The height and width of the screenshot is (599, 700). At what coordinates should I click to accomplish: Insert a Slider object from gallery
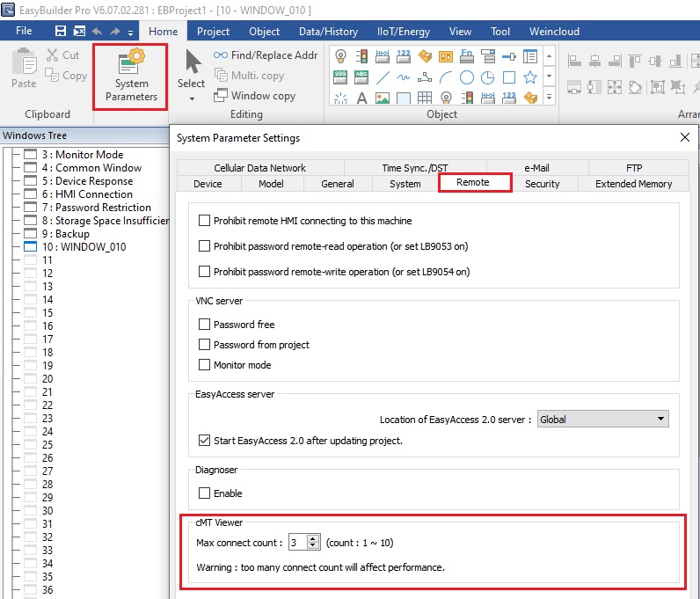[x=509, y=56]
